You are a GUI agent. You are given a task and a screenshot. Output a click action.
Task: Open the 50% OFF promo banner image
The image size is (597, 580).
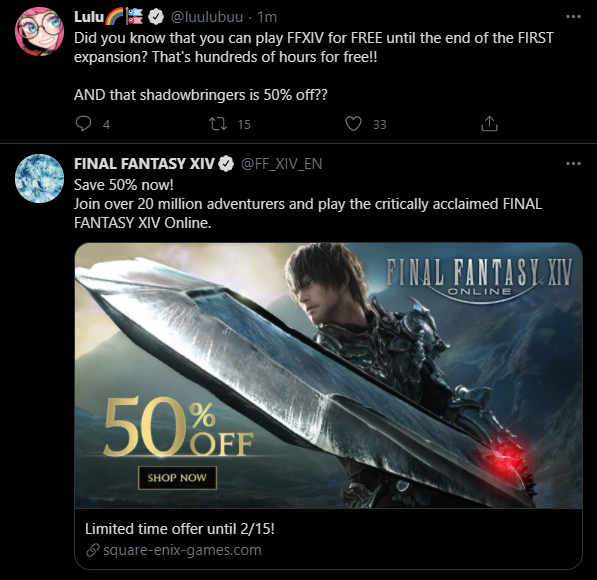(x=329, y=375)
